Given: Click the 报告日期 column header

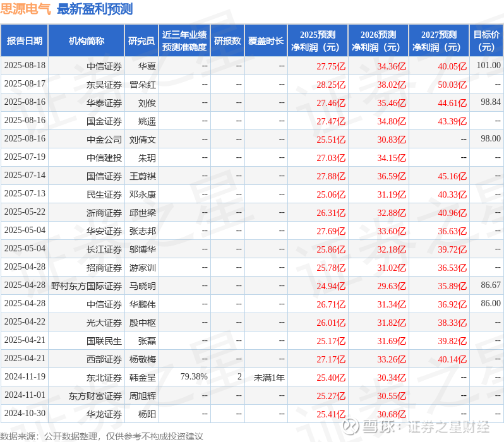Looking at the screenshot, I should coord(25,40).
